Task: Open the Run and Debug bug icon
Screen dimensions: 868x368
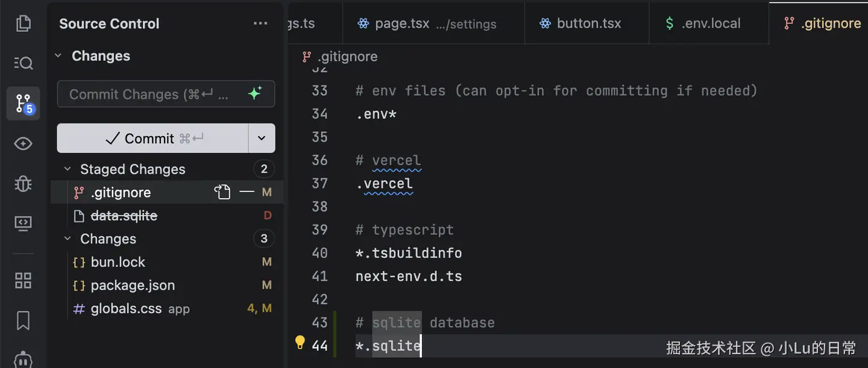Action: 23,183
